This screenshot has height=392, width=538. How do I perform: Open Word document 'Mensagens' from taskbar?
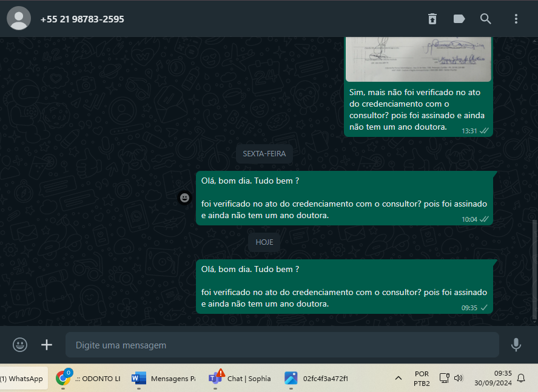coord(164,379)
